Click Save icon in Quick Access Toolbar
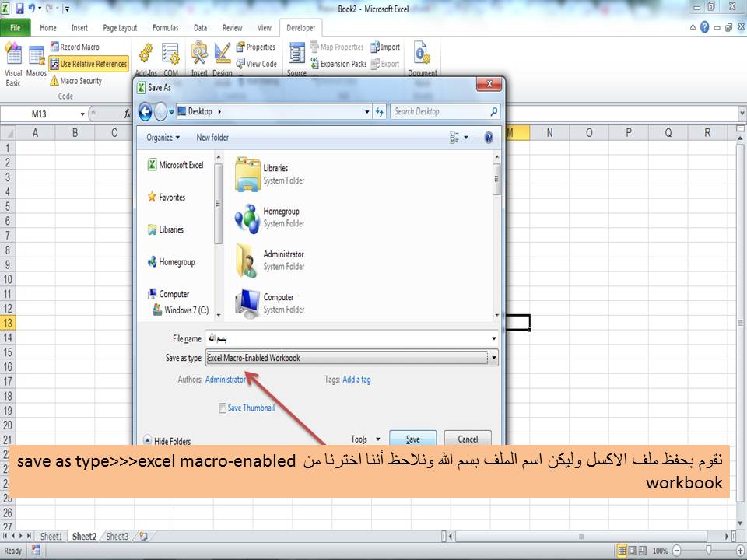 20,8
